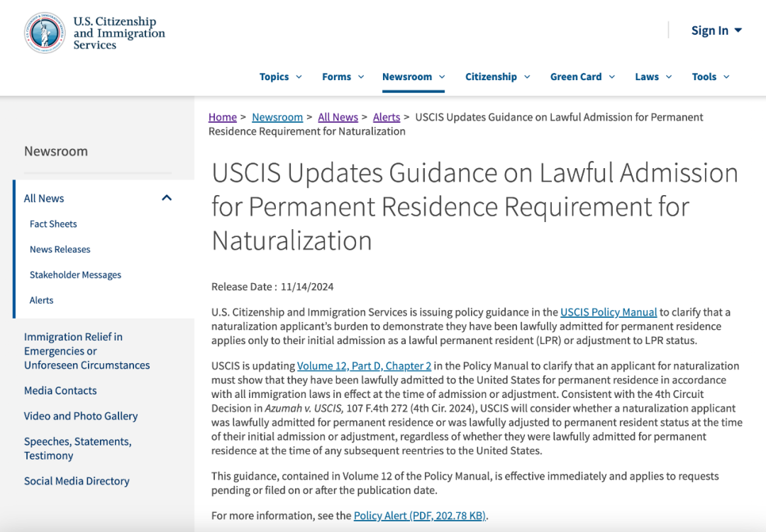The height and width of the screenshot is (532, 766).
Task: Open Video and Photo Gallery link
Action: pos(81,416)
